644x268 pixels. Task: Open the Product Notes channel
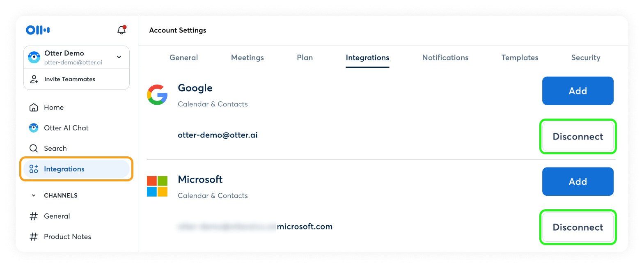point(67,237)
